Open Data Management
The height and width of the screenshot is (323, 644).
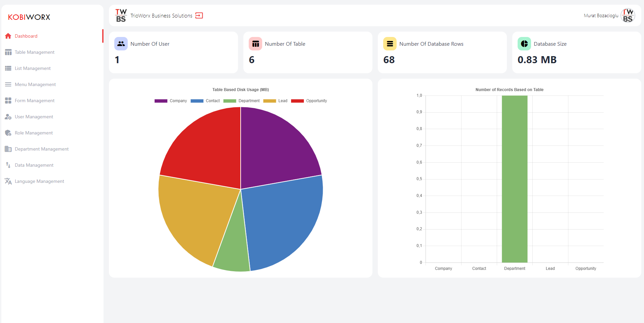52,165
